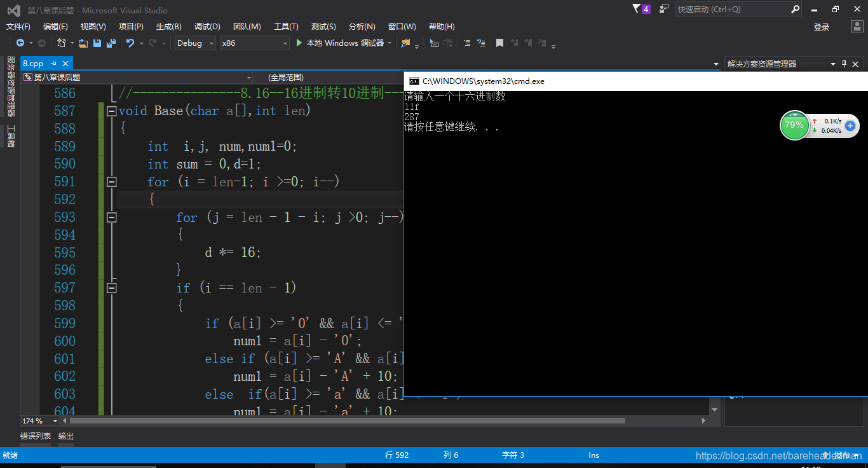Click the save all files icon
Image resolution: width=868 pixels, height=468 pixels.
pos(111,43)
